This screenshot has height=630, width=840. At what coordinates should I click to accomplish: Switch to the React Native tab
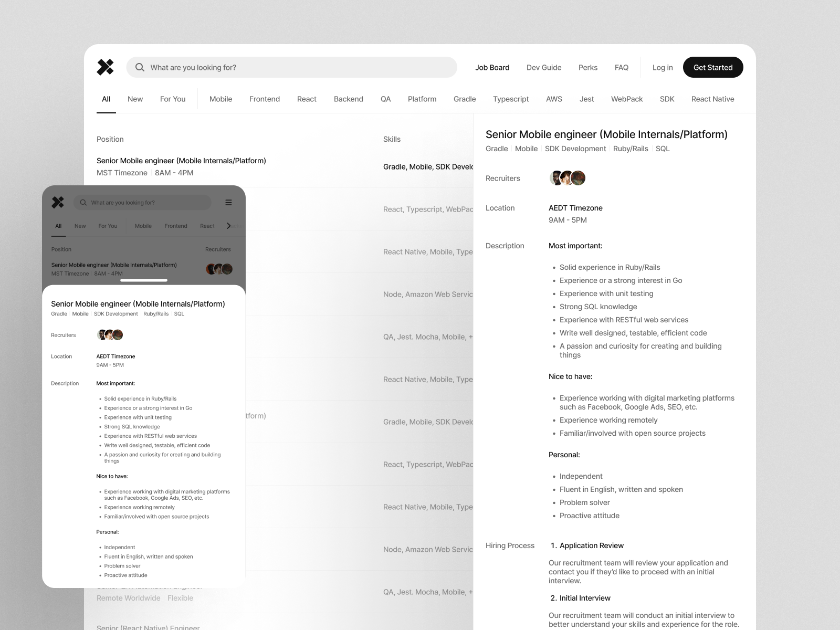point(712,99)
